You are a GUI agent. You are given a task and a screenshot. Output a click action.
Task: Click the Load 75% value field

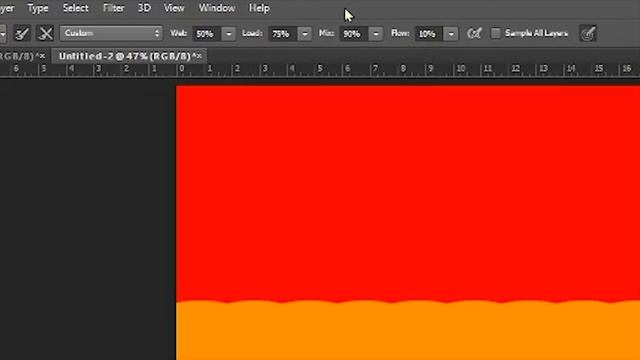[x=283, y=33]
